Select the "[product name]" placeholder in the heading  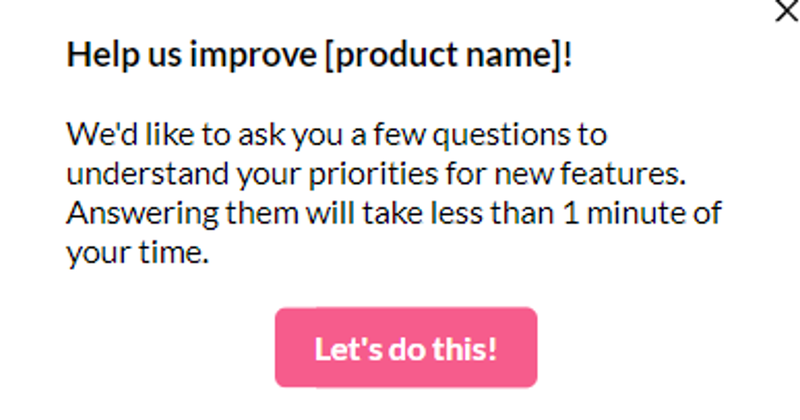tap(442, 55)
